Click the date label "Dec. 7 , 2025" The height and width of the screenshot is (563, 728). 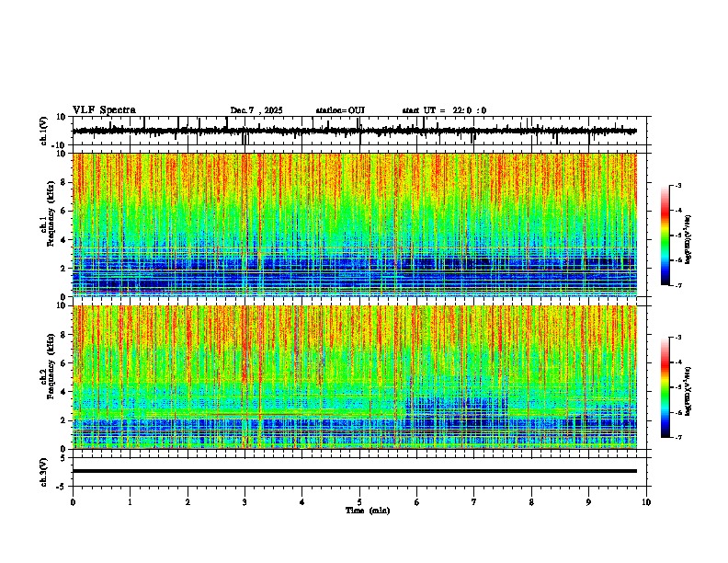coord(256,110)
